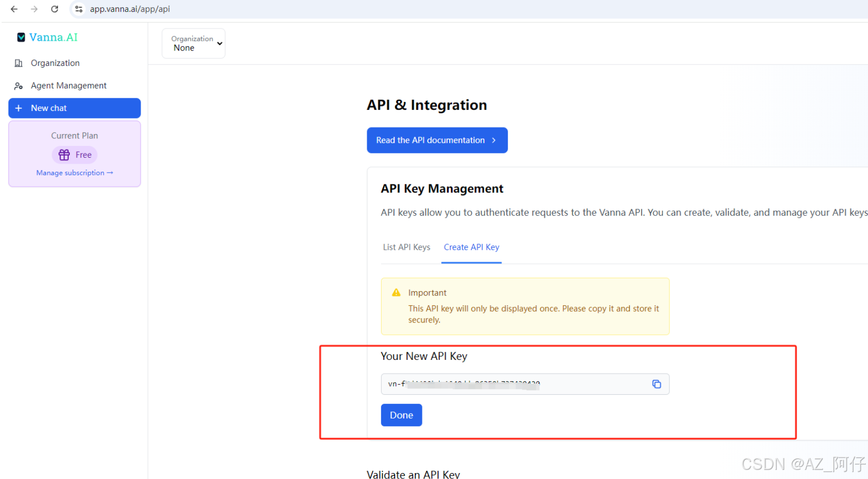868x479 pixels.
Task: Click the Important warning triangle icon
Action: [396, 292]
